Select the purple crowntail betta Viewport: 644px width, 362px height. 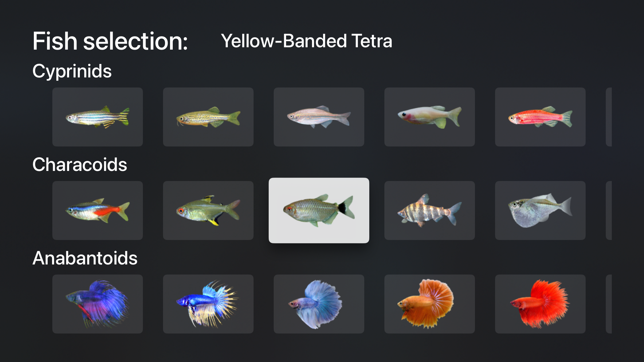(98, 304)
